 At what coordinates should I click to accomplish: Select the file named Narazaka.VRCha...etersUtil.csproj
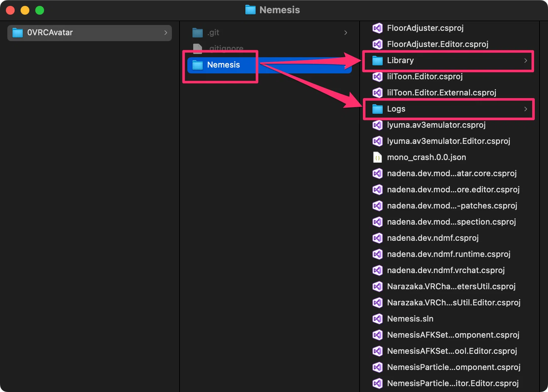(451, 286)
